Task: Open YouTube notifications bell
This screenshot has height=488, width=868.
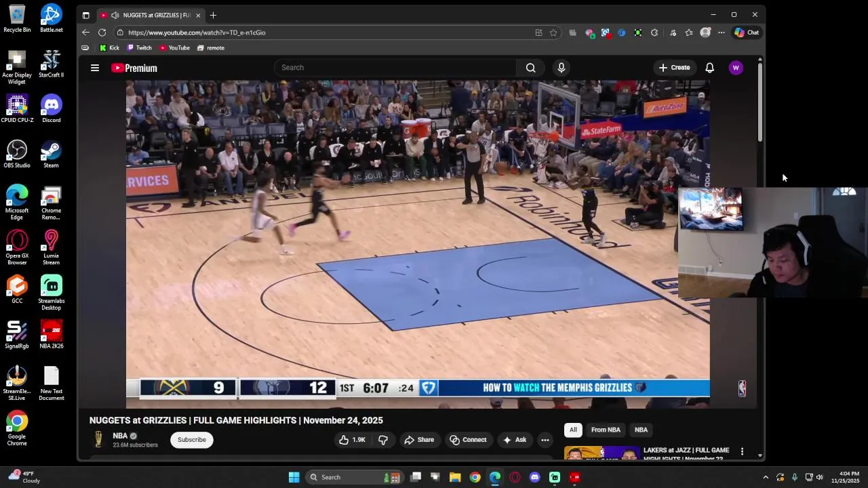Action: 709,68
